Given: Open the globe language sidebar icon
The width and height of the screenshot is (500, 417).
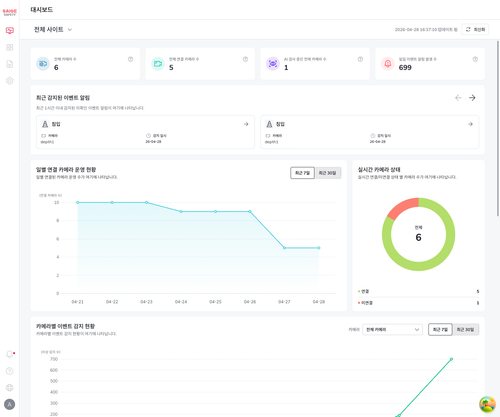Looking at the screenshot, I should tap(10, 387).
